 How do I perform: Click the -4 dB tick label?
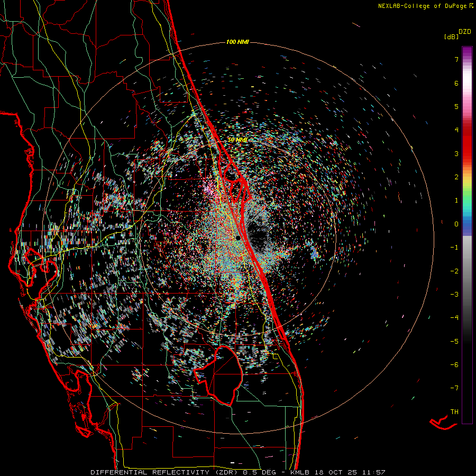pos(454,317)
